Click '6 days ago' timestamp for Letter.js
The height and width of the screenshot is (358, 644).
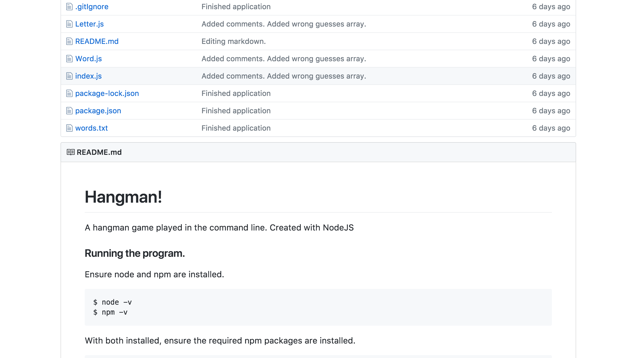(x=551, y=24)
